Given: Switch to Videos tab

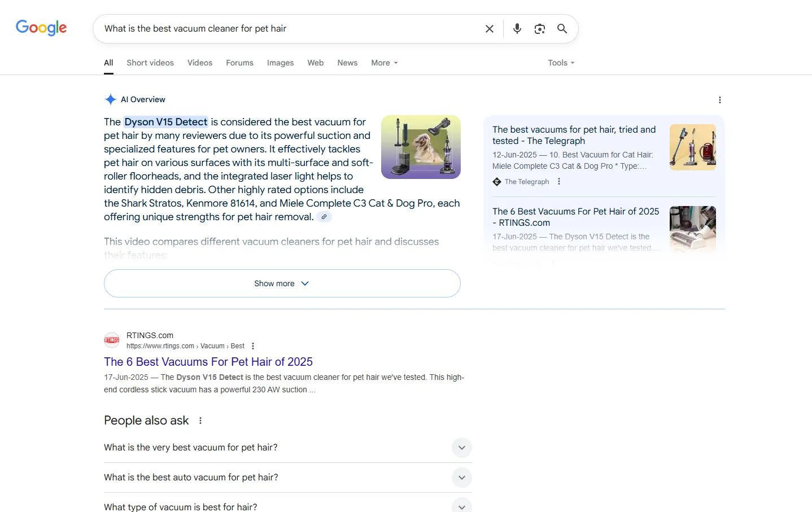Looking at the screenshot, I should (200, 63).
